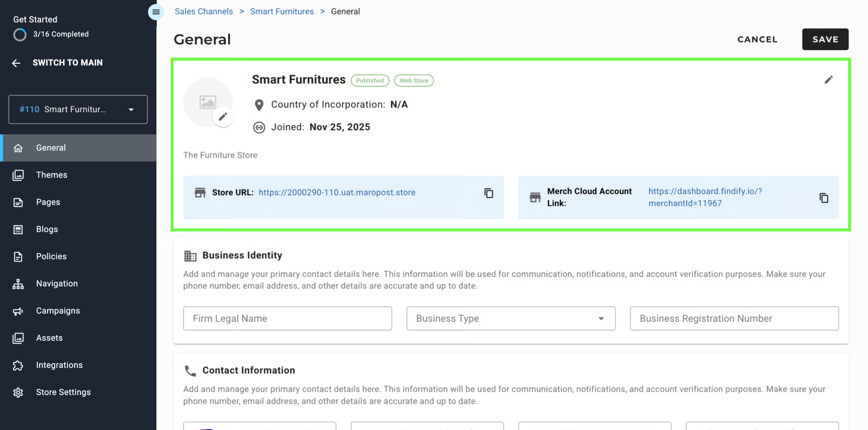
Task: Click The Furniture Store description text
Action: tap(220, 155)
